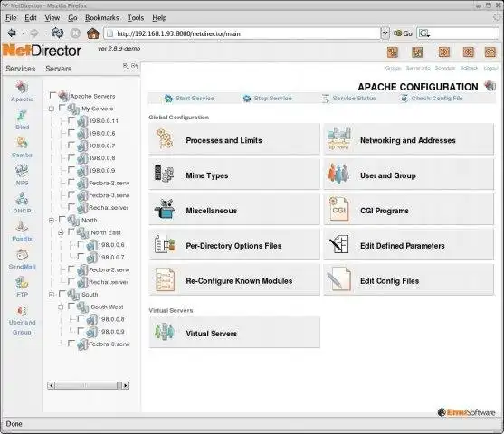Open the DHCP service in the sidebar
The image size is (504, 434).
22,203
